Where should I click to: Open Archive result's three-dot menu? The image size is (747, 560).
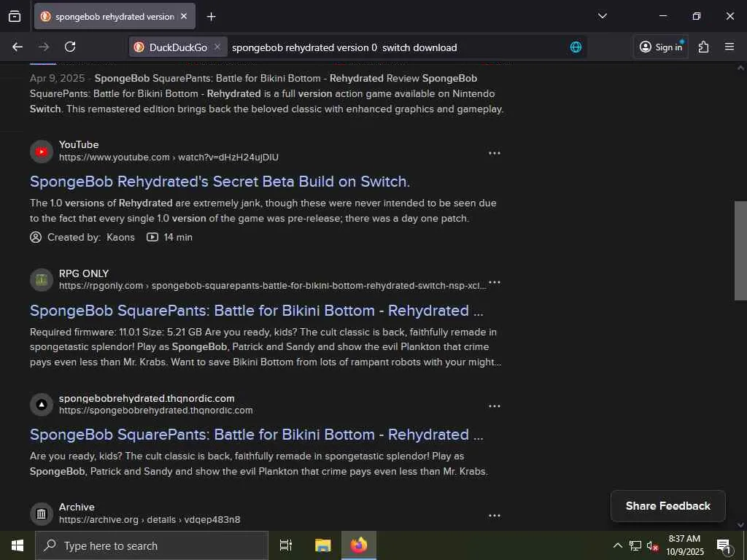(x=495, y=516)
